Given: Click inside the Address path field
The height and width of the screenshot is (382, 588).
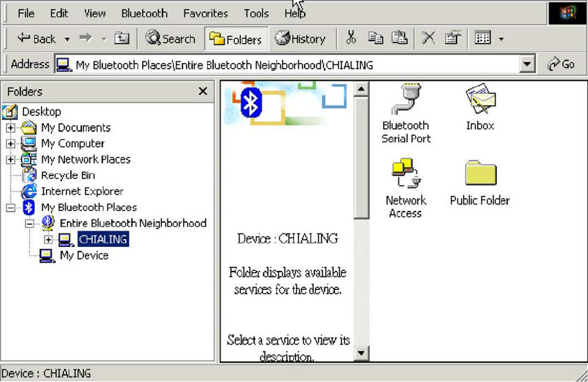Looking at the screenshot, I should (x=287, y=65).
